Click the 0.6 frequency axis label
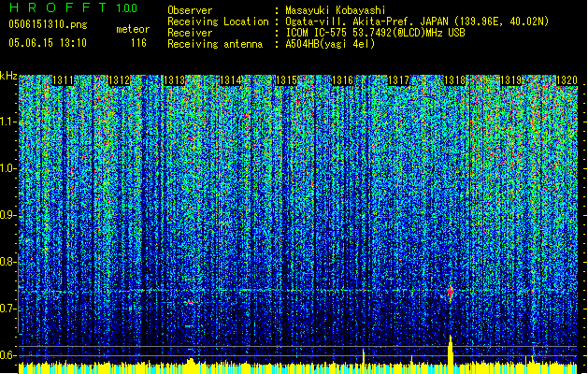Viewport: 588px width, 374px height. point(8,355)
